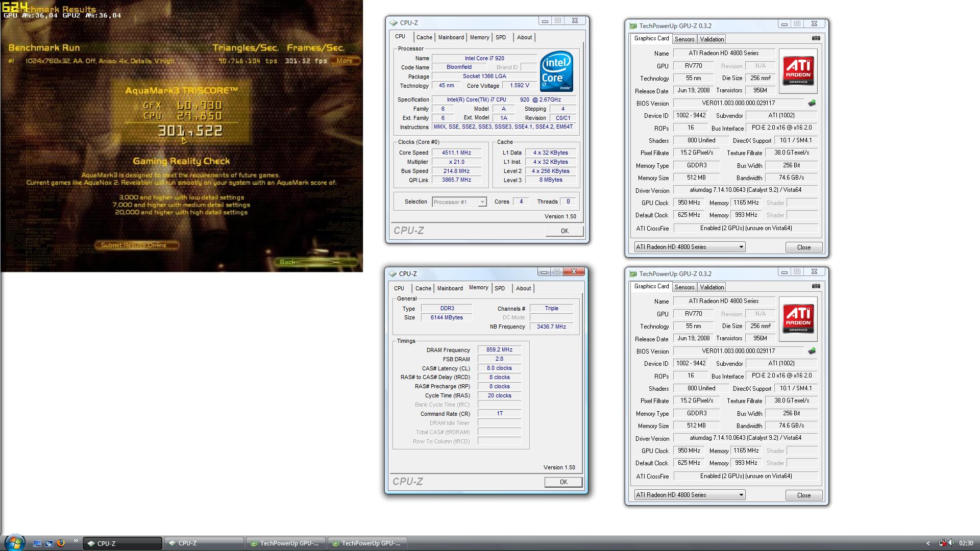This screenshot has width=980, height=551.
Task: Open Sensors tab in bottom GPU-Z window
Action: (x=684, y=287)
